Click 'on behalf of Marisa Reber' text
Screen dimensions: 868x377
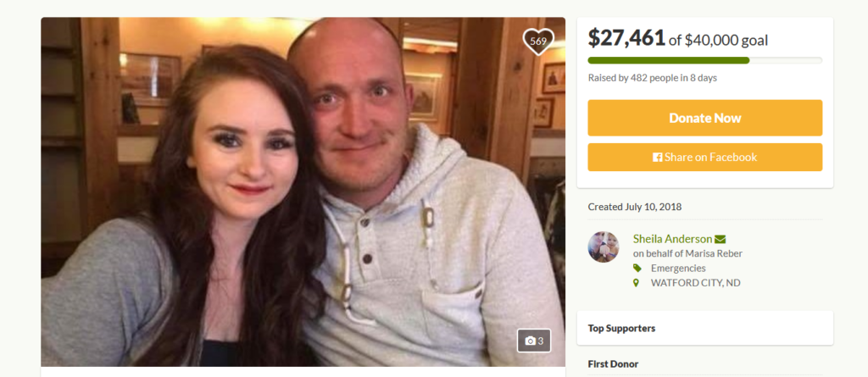[x=687, y=253]
